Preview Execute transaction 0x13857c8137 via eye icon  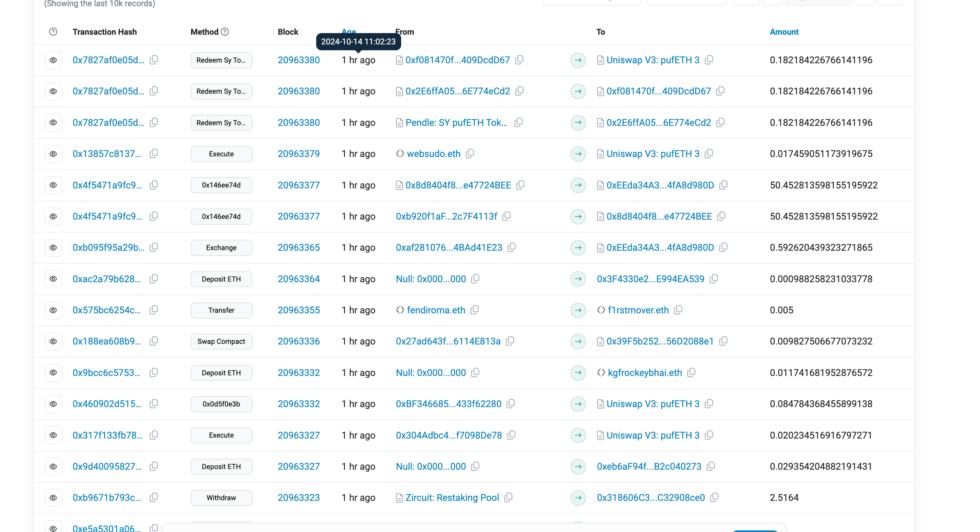coord(53,154)
